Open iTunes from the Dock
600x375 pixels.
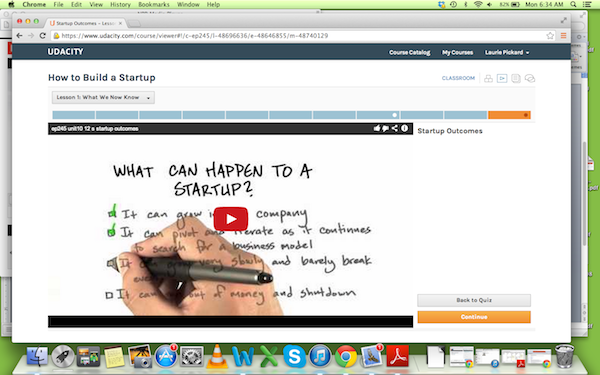click(320, 356)
